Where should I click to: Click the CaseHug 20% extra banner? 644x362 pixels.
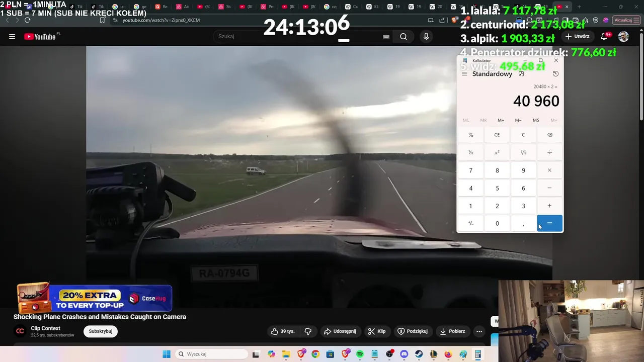click(x=95, y=298)
